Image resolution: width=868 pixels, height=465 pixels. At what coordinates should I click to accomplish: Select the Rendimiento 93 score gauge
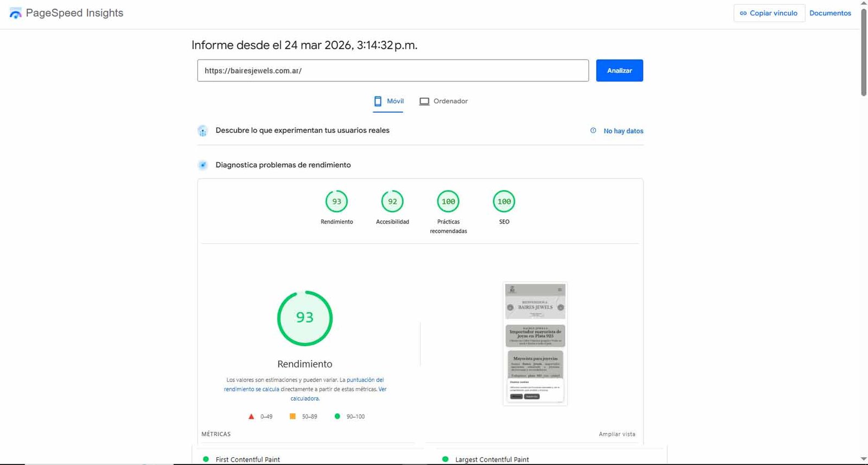[x=336, y=202]
